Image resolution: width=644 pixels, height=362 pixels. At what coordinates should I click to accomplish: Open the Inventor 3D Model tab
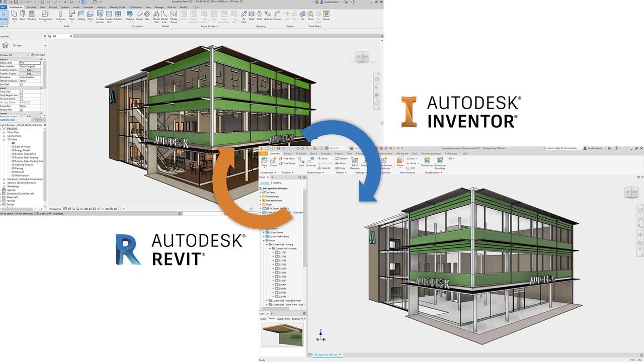pyautogui.click(x=300, y=153)
